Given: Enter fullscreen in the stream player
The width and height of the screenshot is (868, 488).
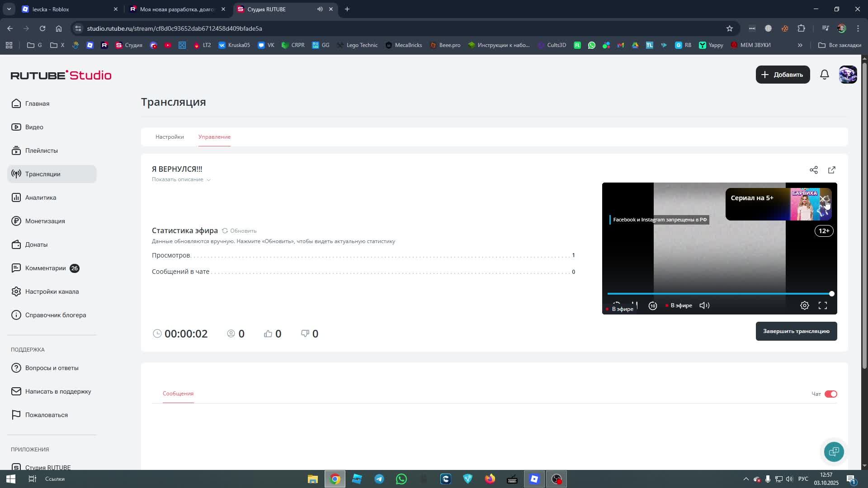Looking at the screenshot, I should pos(823,305).
